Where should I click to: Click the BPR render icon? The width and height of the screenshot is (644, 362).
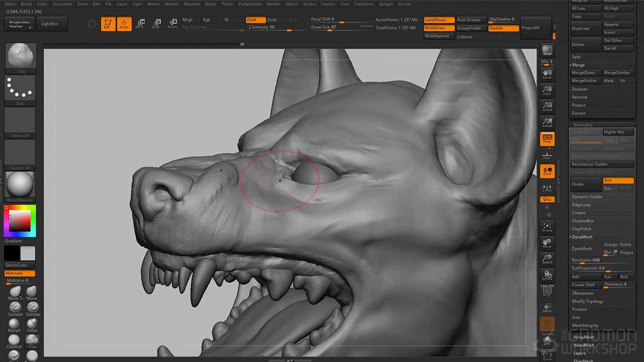(x=547, y=51)
